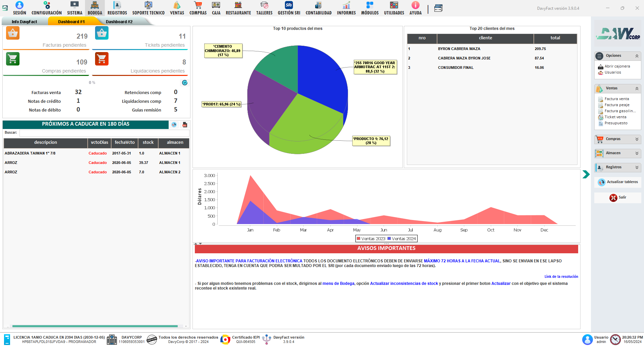The height and width of the screenshot is (346, 644).
Task: Open the Bodega warehouse icon
Action: click(95, 5)
